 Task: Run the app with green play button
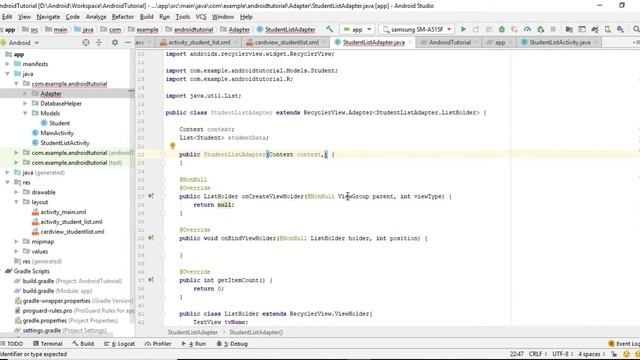coord(463,29)
